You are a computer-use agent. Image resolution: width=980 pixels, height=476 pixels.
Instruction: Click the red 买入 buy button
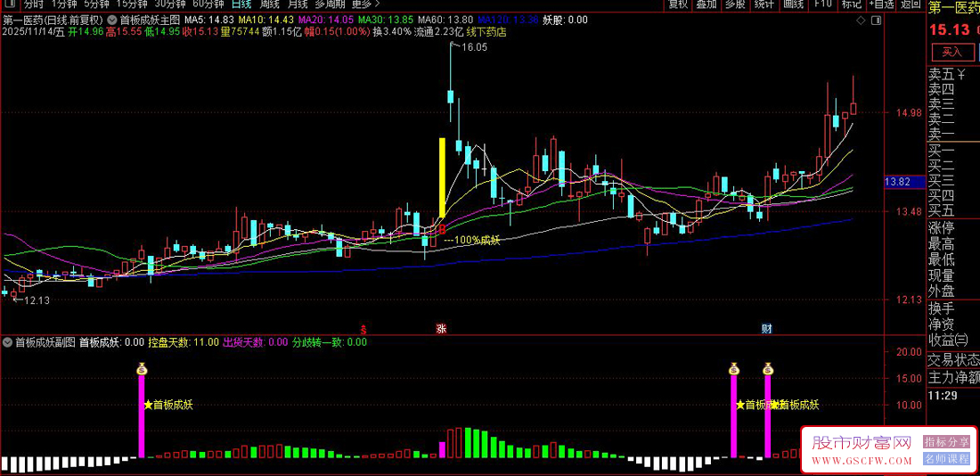point(952,52)
